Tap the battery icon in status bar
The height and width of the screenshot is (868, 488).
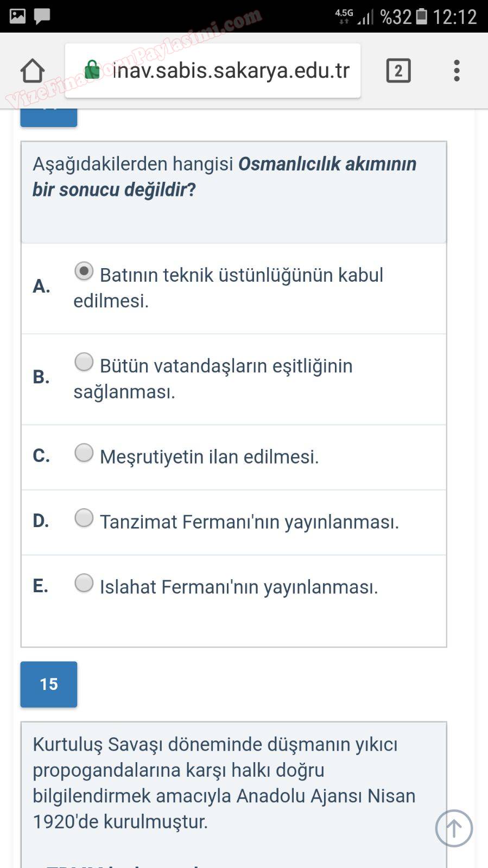[x=422, y=17]
